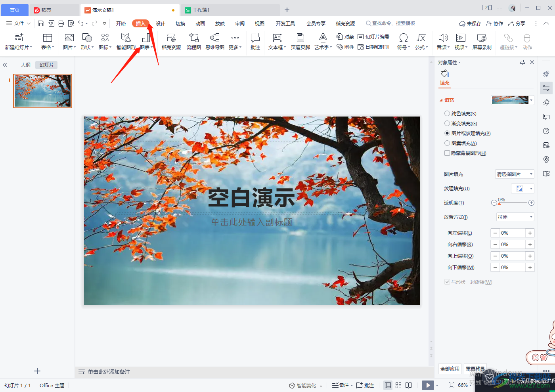The height and width of the screenshot is (392, 555).
Task: Open the 开始 ribbon tab
Action: pyautogui.click(x=121, y=23)
